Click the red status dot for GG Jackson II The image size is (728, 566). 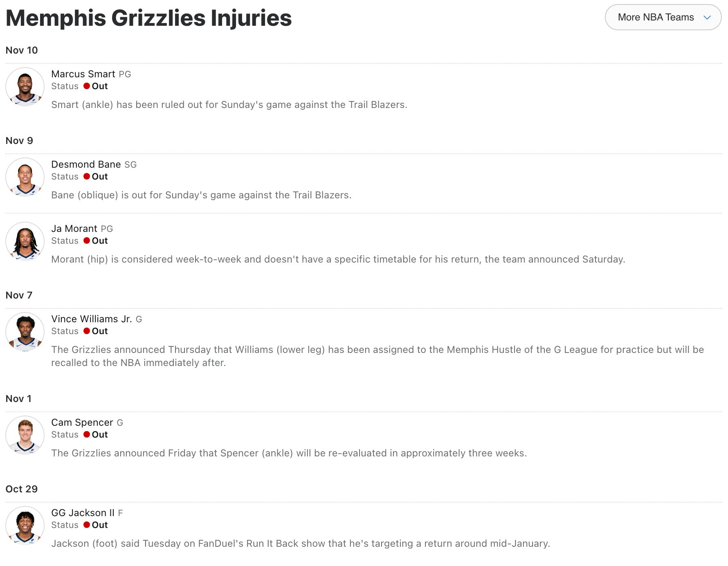(87, 525)
